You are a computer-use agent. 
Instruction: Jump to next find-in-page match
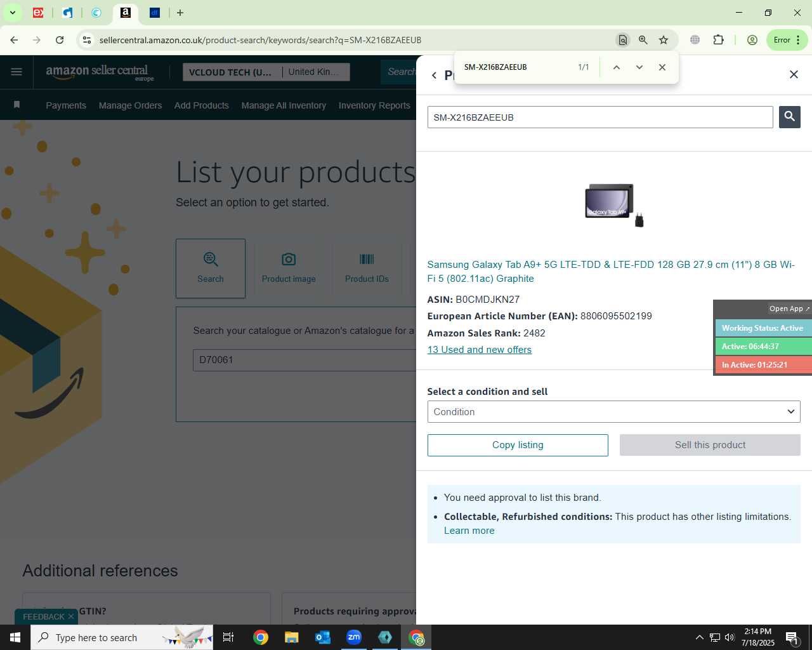pos(639,67)
